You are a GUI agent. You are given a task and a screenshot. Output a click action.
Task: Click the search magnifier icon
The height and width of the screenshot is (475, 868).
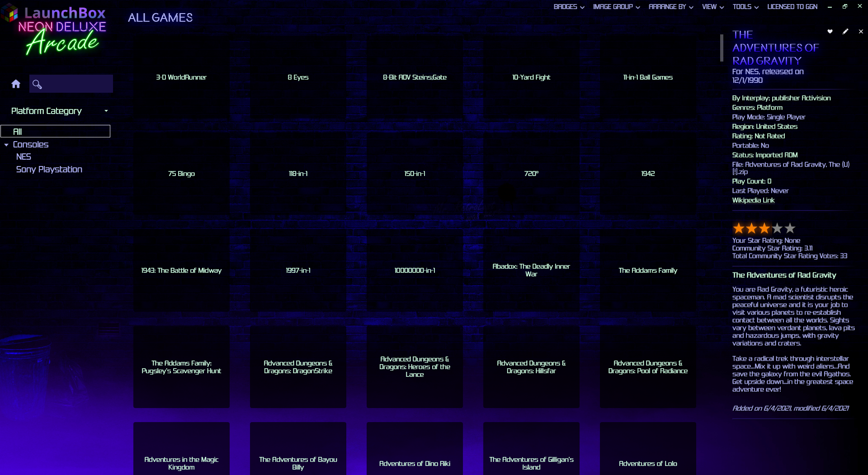click(37, 84)
